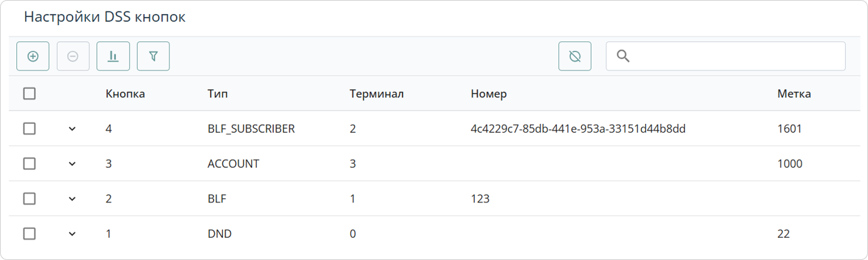Click the UUID number 4c4229c7 cell

tap(578, 129)
